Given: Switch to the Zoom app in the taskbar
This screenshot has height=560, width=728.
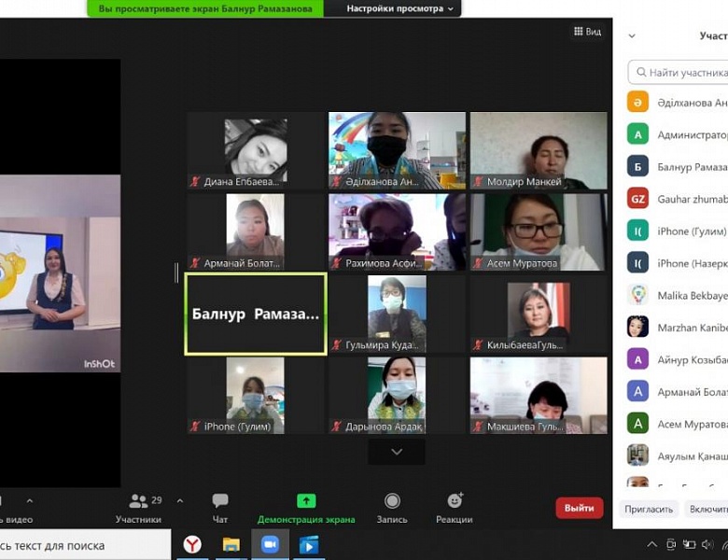Looking at the screenshot, I should coord(270,544).
